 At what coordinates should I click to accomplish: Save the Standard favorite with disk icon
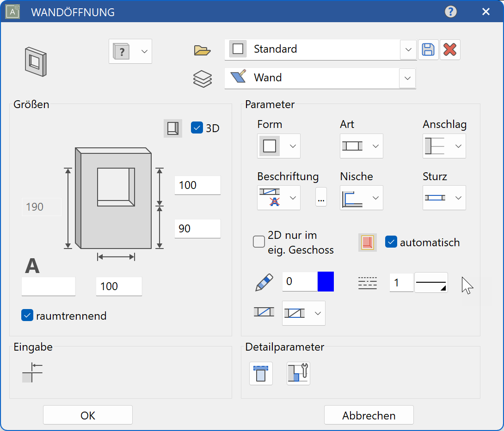[x=428, y=50]
